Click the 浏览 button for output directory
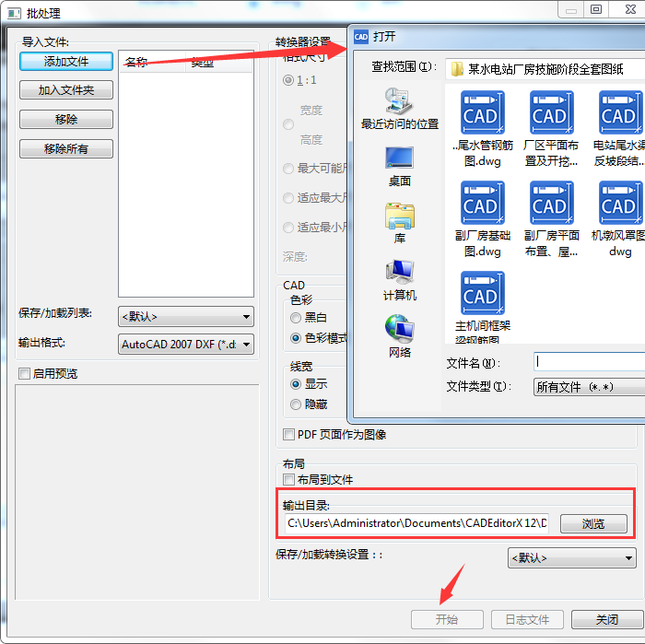The width and height of the screenshot is (645, 644). coord(593,523)
